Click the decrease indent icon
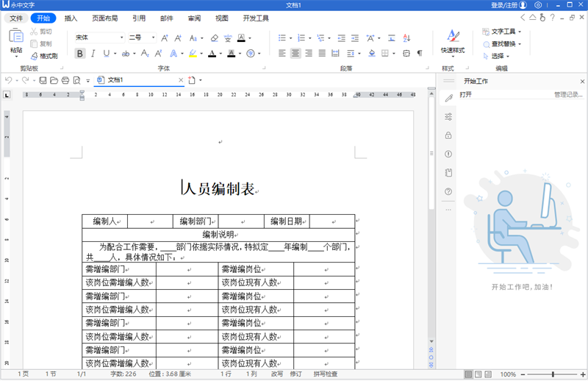The image size is (588, 381). [x=341, y=38]
